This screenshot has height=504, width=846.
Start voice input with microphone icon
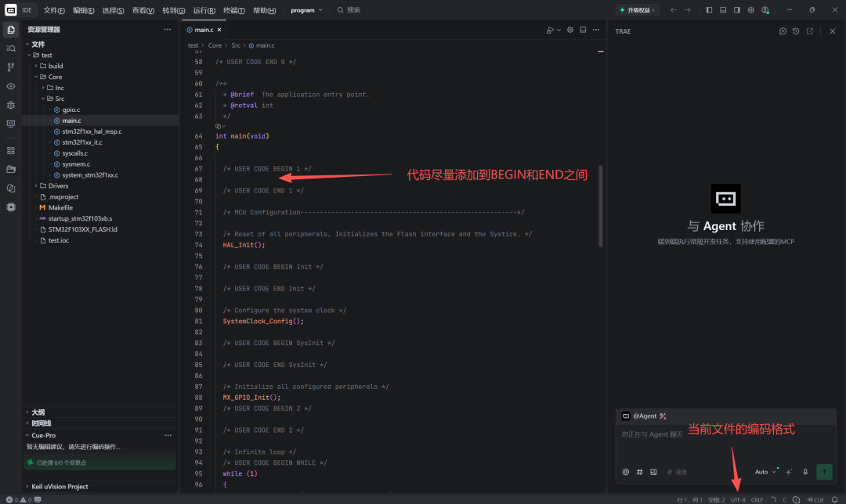pos(805,472)
